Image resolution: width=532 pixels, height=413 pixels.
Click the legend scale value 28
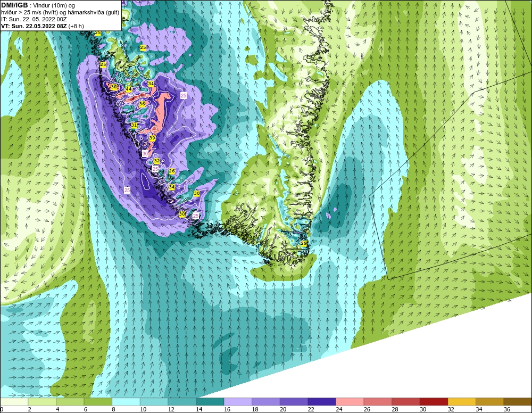tap(395, 409)
